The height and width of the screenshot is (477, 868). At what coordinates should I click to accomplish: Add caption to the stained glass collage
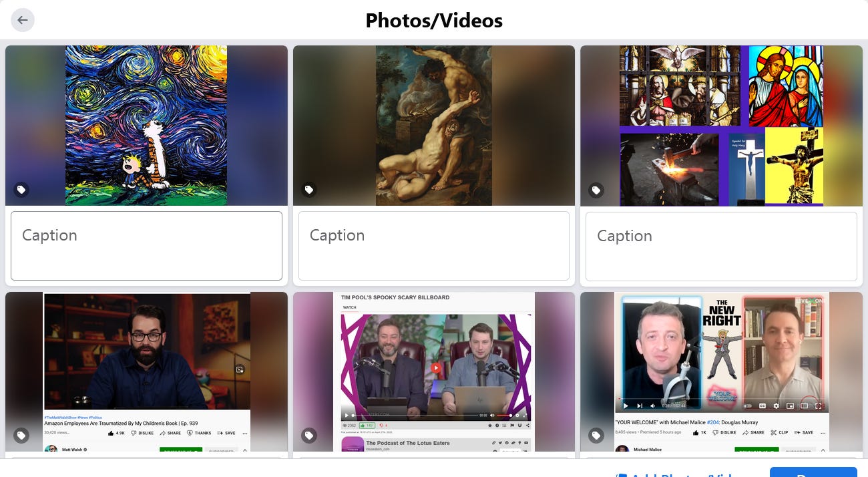tap(721, 246)
